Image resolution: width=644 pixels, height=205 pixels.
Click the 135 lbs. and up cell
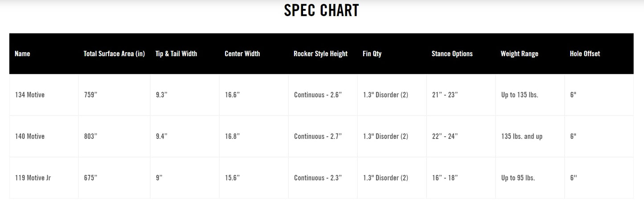click(x=522, y=136)
